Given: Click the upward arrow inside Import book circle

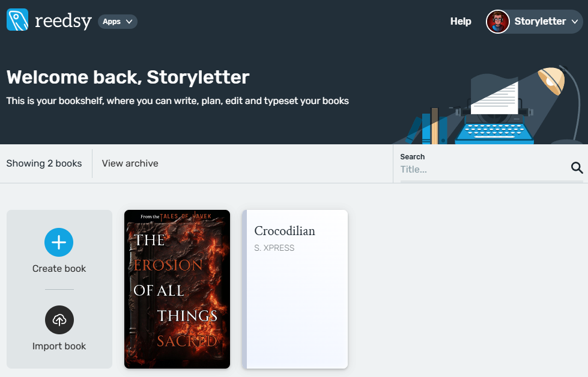Looking at the screenshot, I should (59, 320).
